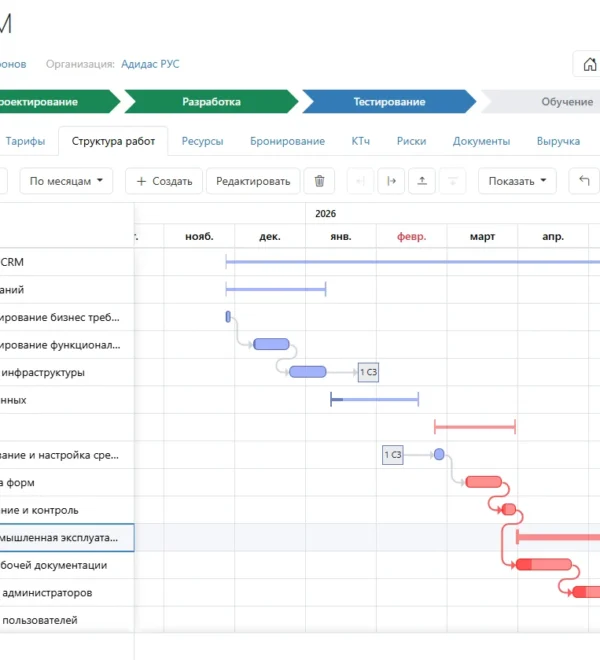Screen dimensions: 600x660
Task: Select the Тестирование stage
Action: 389,101
